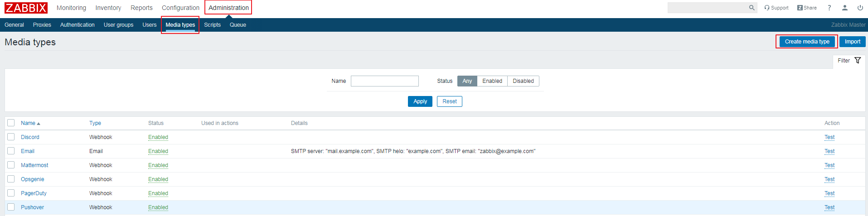
Task: Focus the Name filter input field
Action: pos(385,81)
